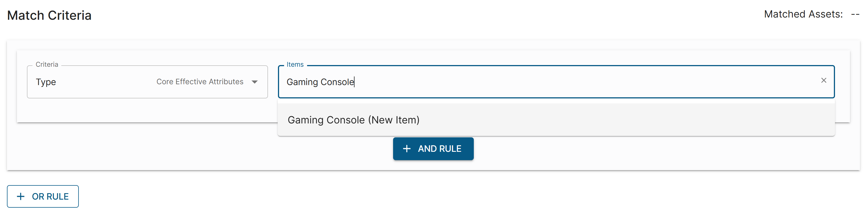The width and height of the screenshot is (868, 216).
Task: Click the 'Criteria' field label
Action: click(x=47, y=64)
